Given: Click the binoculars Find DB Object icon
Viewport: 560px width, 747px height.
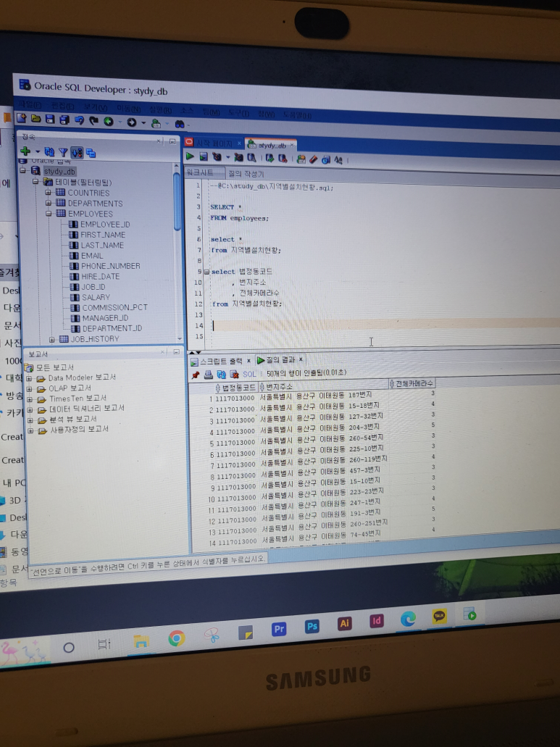Looking at the screenshot, I should pyautogui.click(x=180, y=124).
